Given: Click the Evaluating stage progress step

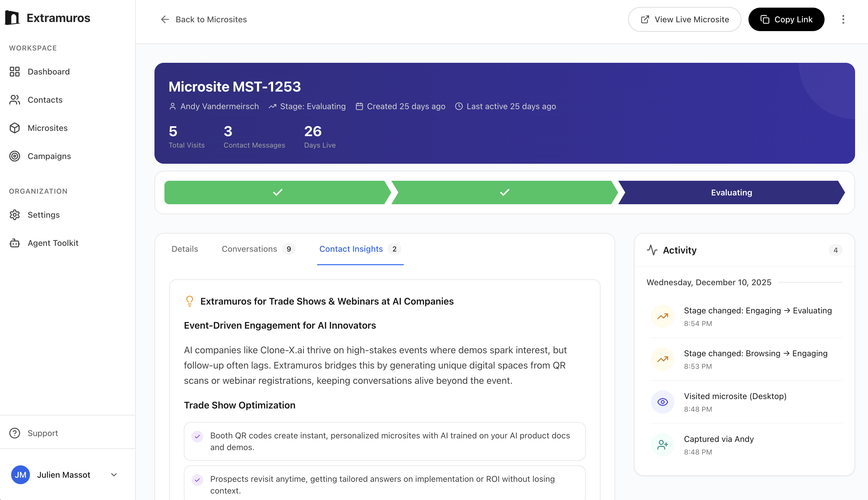Looking at the screenshot, I should 731,192.
